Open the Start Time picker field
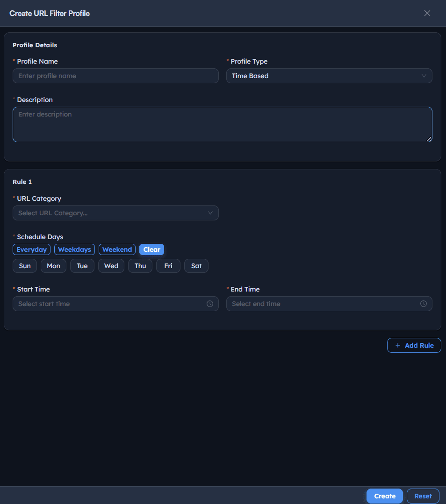This screenshot has height=504, width=446. pyautogui.click(x=115, y=304)
